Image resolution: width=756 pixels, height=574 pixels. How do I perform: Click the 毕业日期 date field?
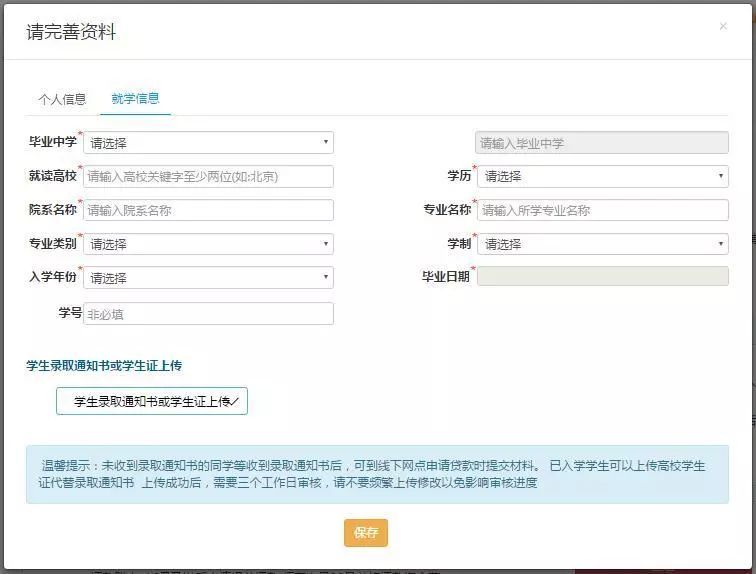[x=603, y=276]
